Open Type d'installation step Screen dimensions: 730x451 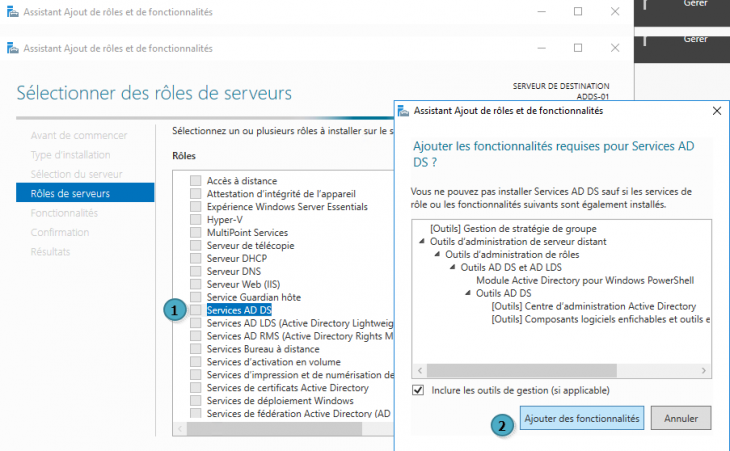tap(70, 155)
